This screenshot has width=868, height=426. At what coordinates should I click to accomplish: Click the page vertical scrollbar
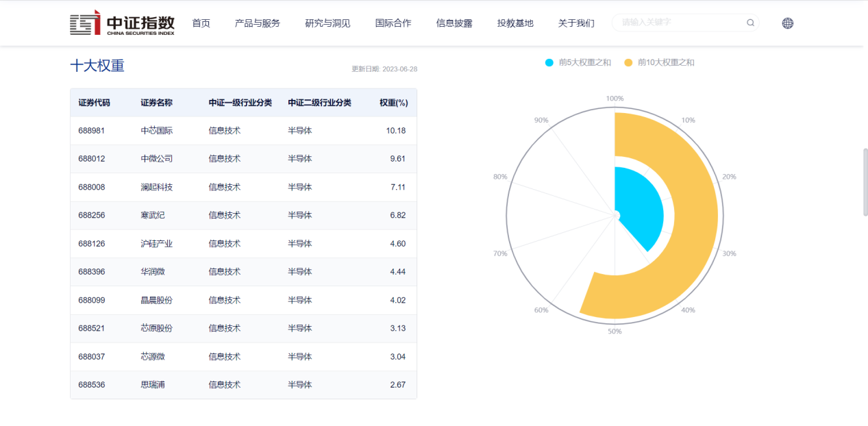pos(865,182)
